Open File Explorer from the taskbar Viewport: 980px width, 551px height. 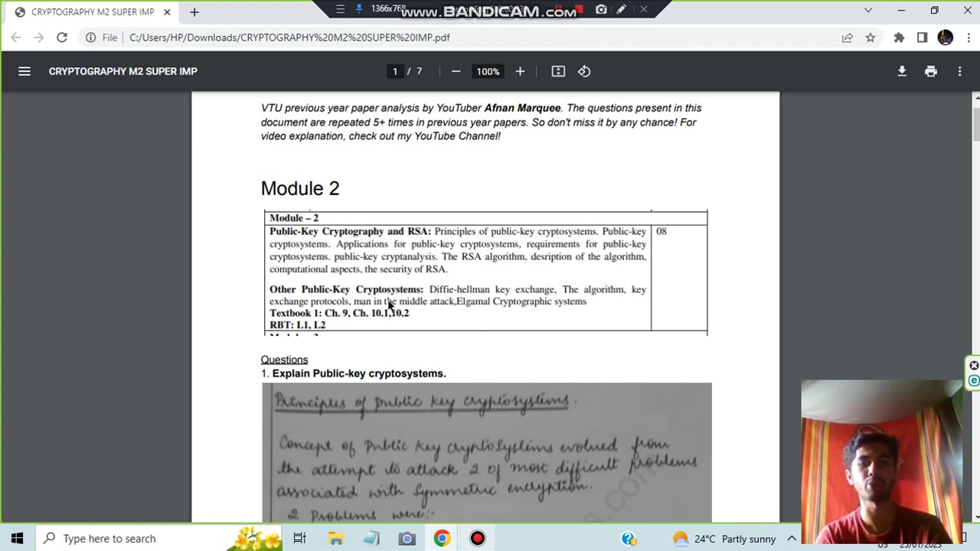coord(335,538)
